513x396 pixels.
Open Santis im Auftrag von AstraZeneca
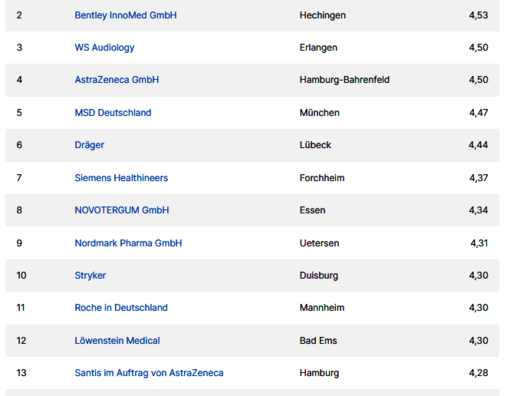149,373
